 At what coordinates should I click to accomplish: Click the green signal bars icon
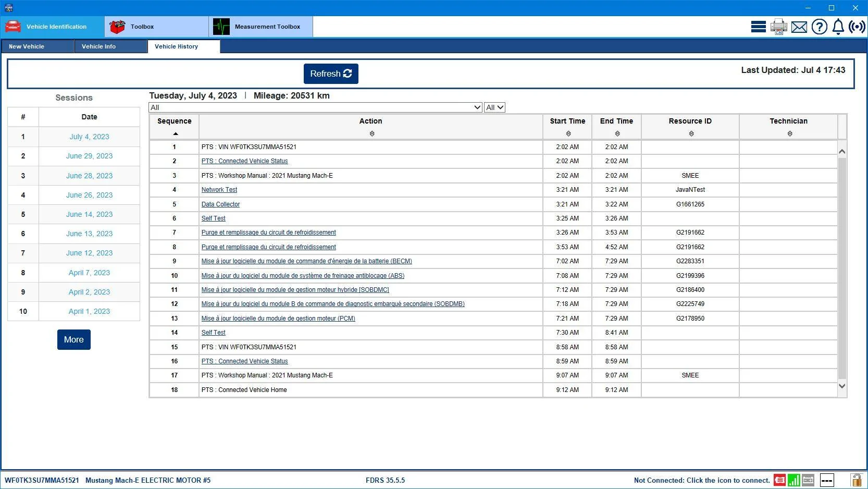pos(793,480)
